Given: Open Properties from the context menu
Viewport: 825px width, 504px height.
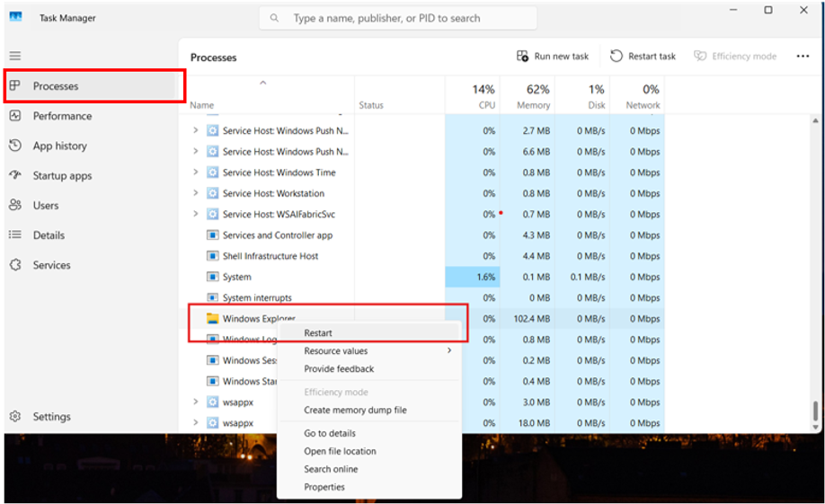Looking at the screenshot, I should [369, 487].
